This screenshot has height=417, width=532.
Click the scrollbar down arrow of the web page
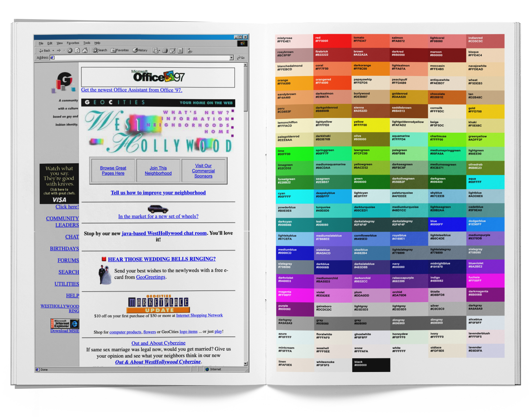(x=246, y=364)
